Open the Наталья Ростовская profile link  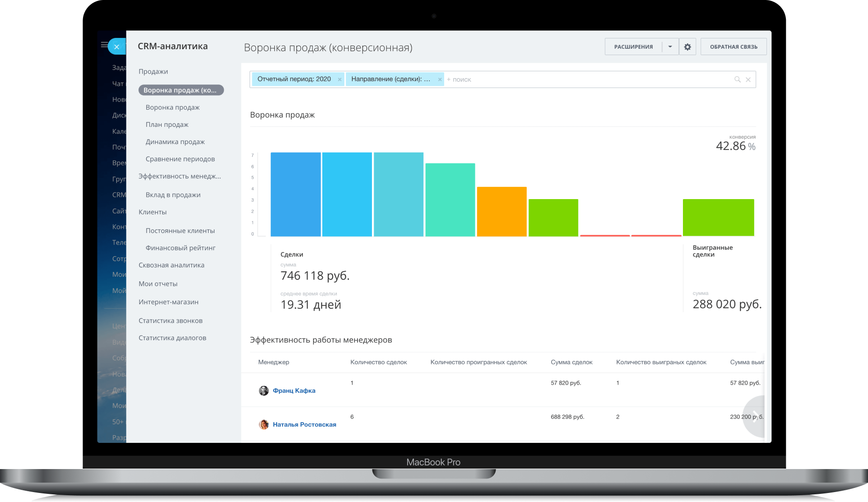point(304,424)
